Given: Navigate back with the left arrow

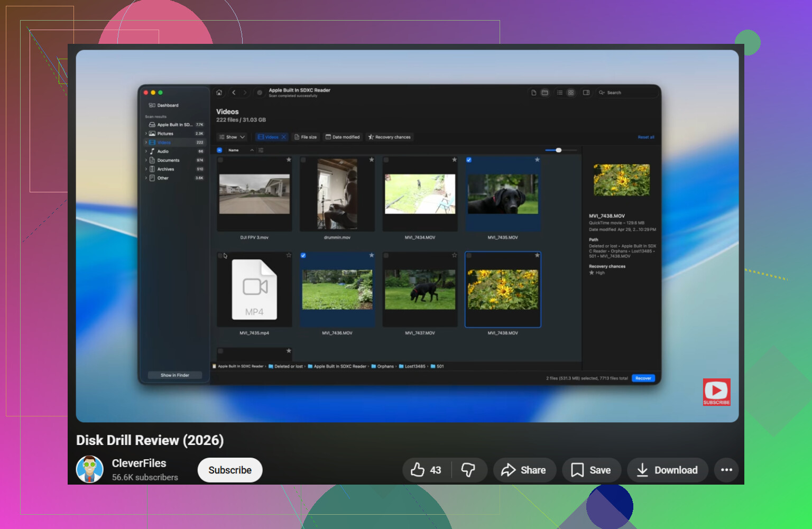Looking at the screenshot, I should pos(234,92).
